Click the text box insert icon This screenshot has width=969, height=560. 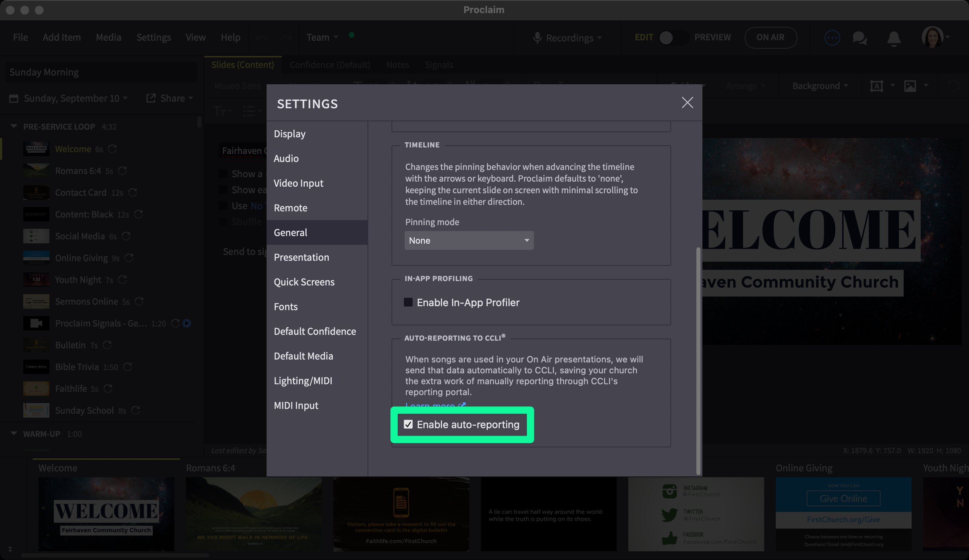pos(876,86)
